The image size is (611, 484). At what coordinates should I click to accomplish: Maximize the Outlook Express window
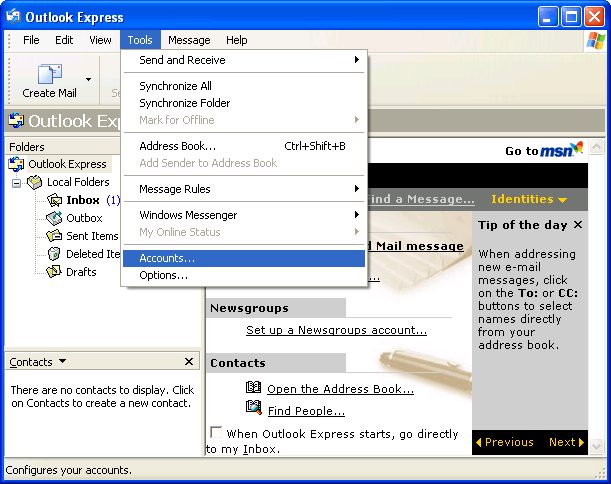click(571, 17)
